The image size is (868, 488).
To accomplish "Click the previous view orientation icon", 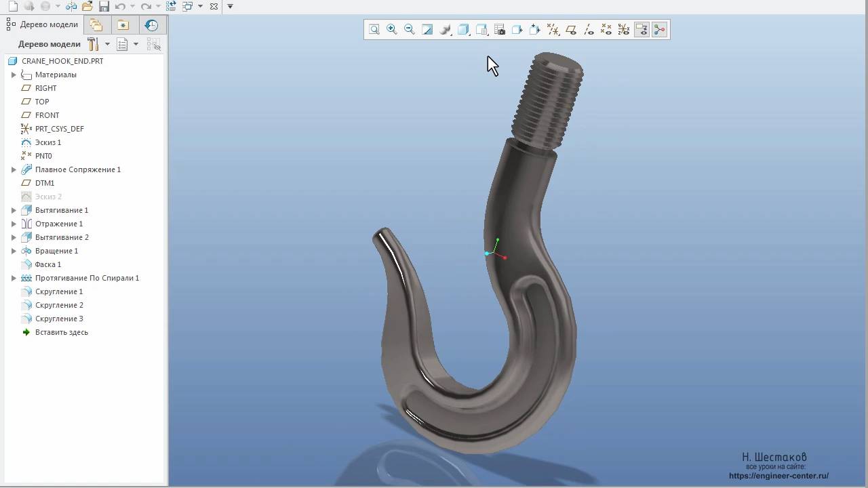I will (535, 29).
